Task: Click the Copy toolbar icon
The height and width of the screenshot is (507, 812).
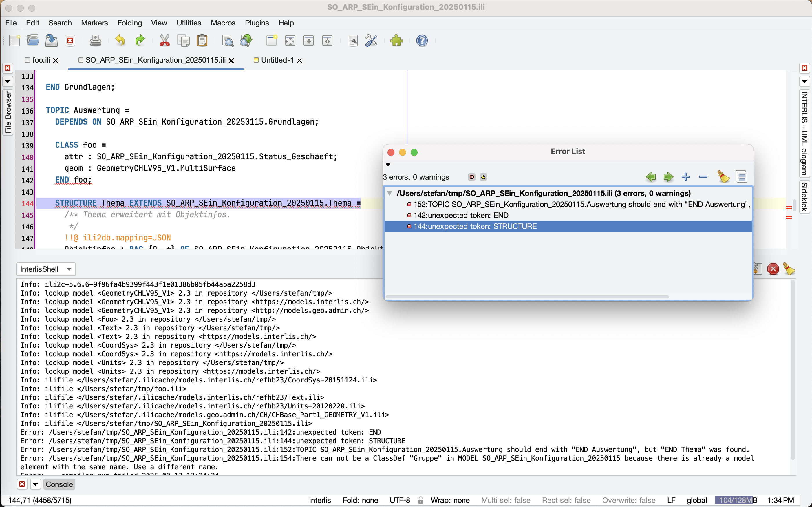Action: 183,41
